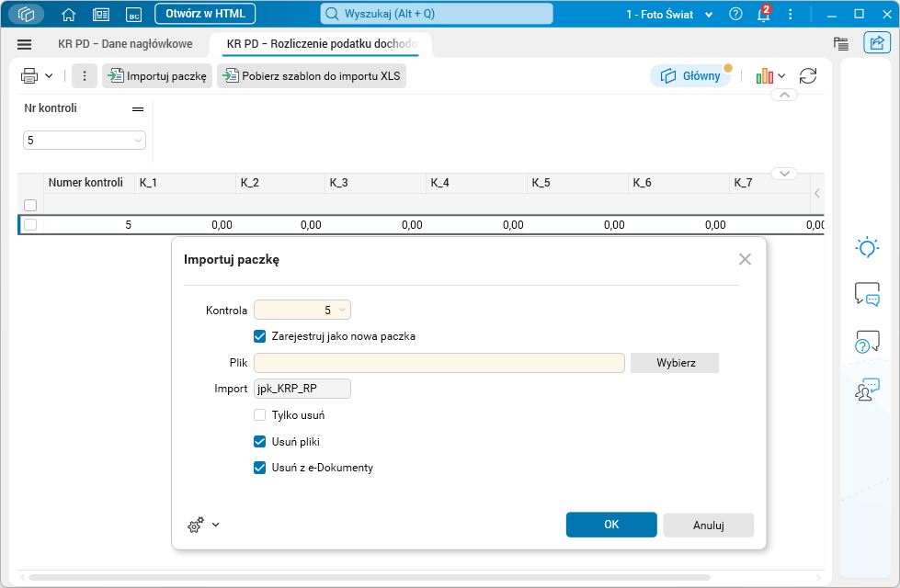
Task: Click the printer icon
Action: [29, 76]
